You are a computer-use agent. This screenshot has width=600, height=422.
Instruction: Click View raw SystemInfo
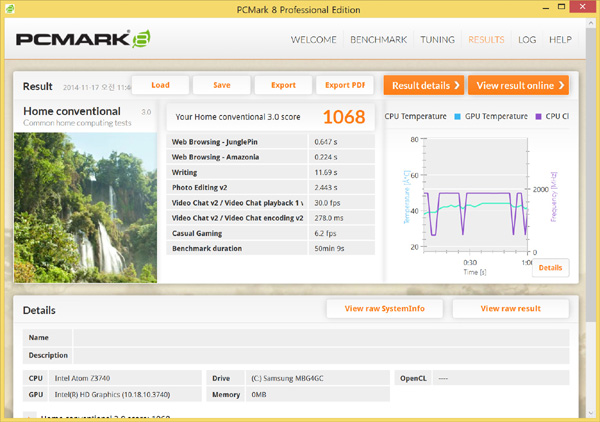pyautogui.click(x=385, y=308)
